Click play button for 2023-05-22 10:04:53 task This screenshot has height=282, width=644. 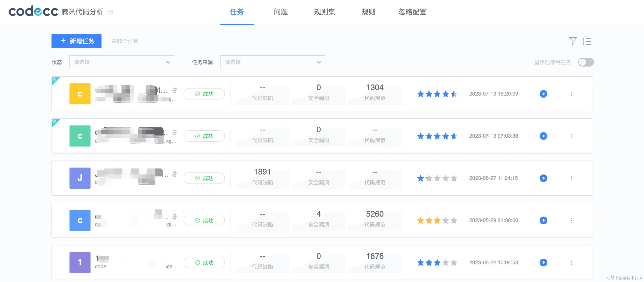pyautogui.click(x=543, y=262)
